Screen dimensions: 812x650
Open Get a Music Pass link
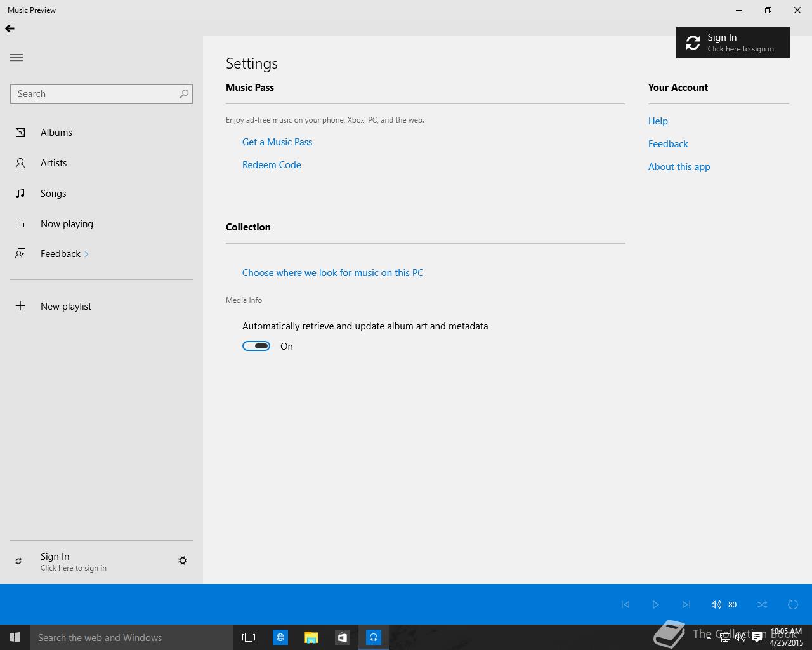tap(277, 142)
